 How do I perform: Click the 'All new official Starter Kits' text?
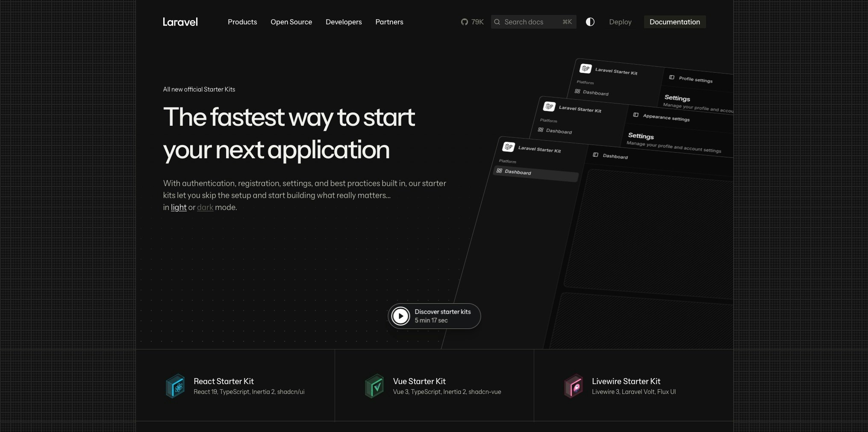pyautogui.click(x=199, y=89)
